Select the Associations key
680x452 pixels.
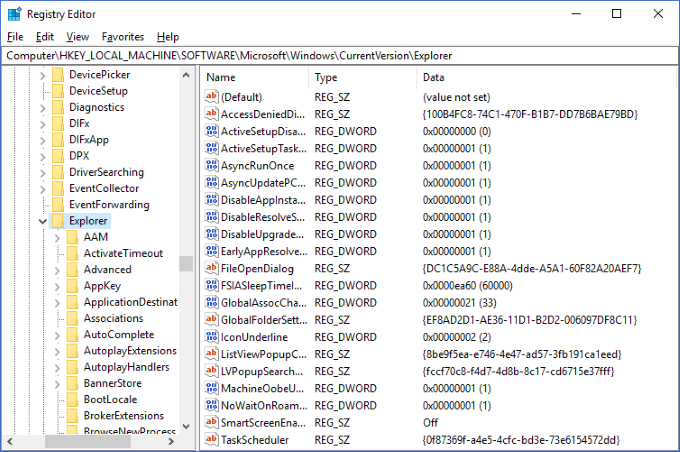113,318
